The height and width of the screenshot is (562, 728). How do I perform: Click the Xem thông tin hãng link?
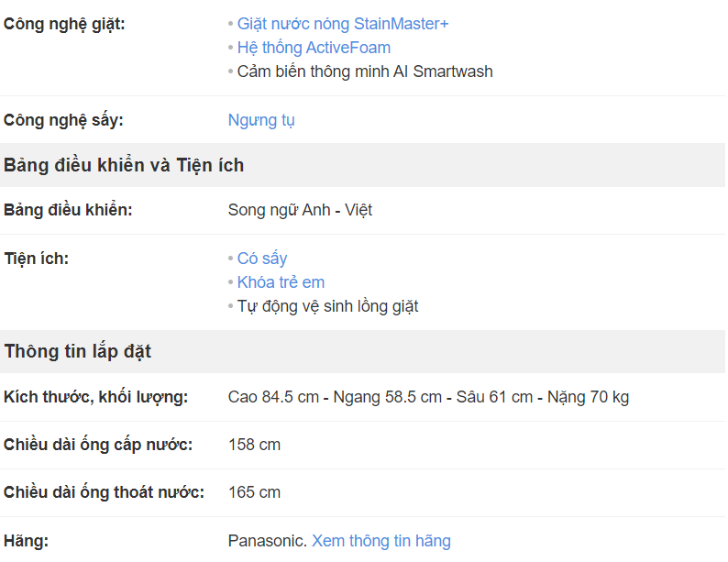coord(381,541)
